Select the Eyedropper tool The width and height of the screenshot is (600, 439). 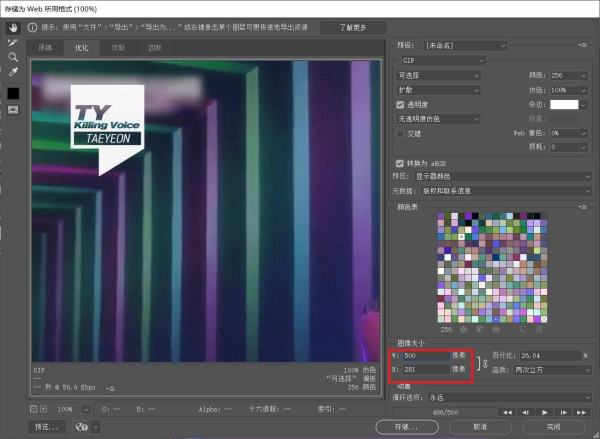pos(13,73)
